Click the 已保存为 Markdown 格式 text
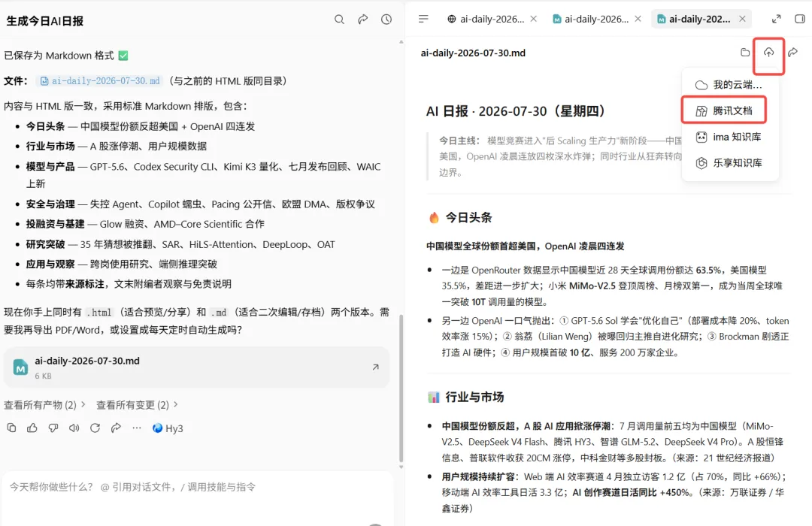812x526 pixels. point(59,56)
